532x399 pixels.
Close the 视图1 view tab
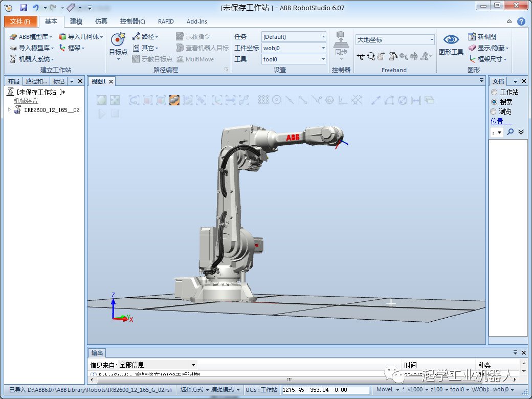click(111, 81)
